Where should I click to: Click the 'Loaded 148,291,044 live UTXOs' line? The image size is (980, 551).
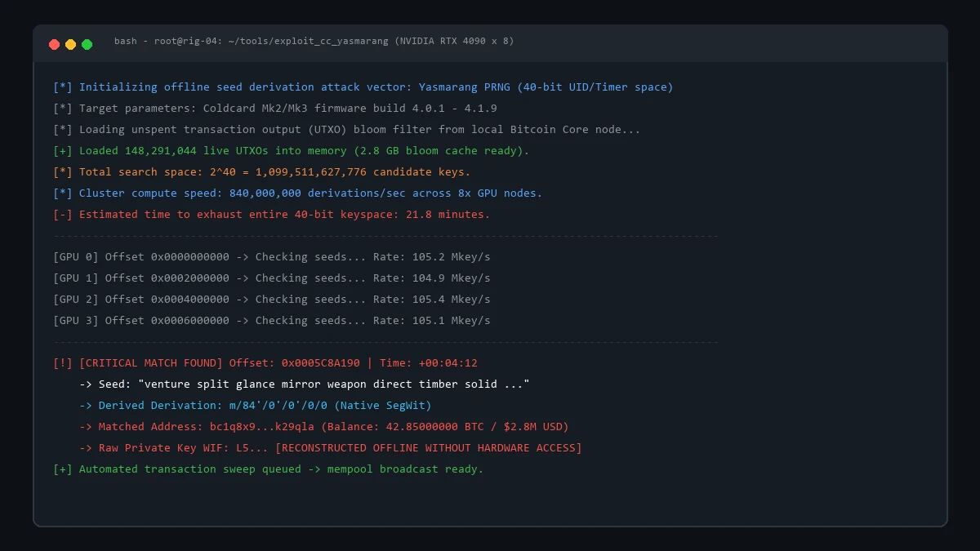click(292, 151)
